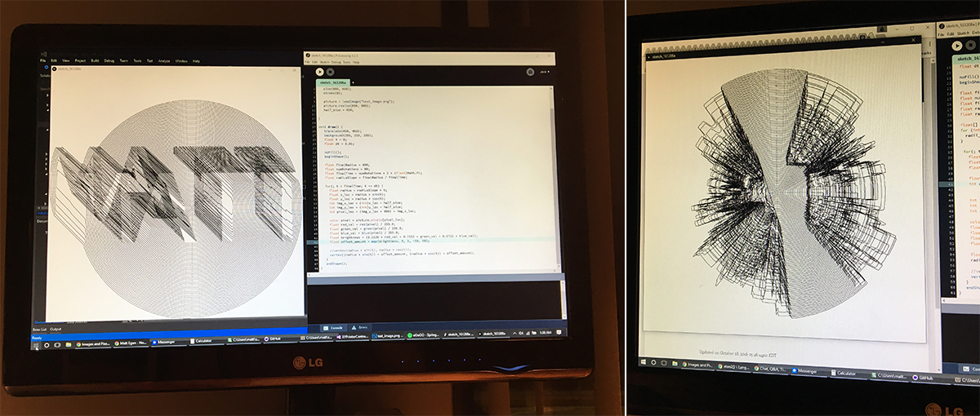Open Sketch menu in left Processing menu bar

[322, 62]
